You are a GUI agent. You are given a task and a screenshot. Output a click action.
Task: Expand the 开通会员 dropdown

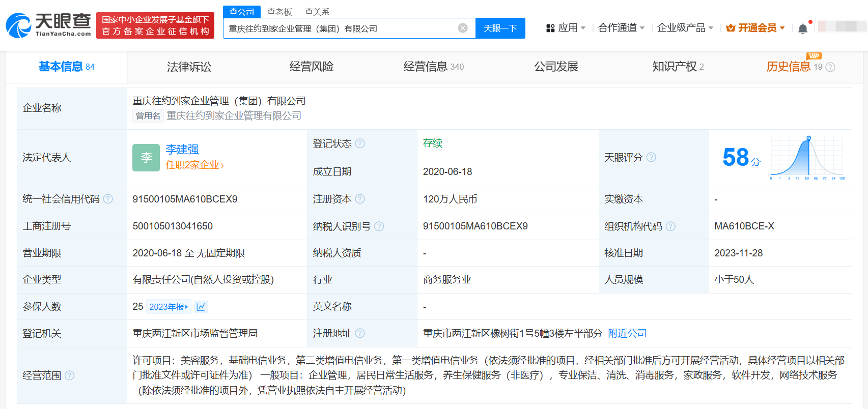pyautogui.click(x=782, y=28)
